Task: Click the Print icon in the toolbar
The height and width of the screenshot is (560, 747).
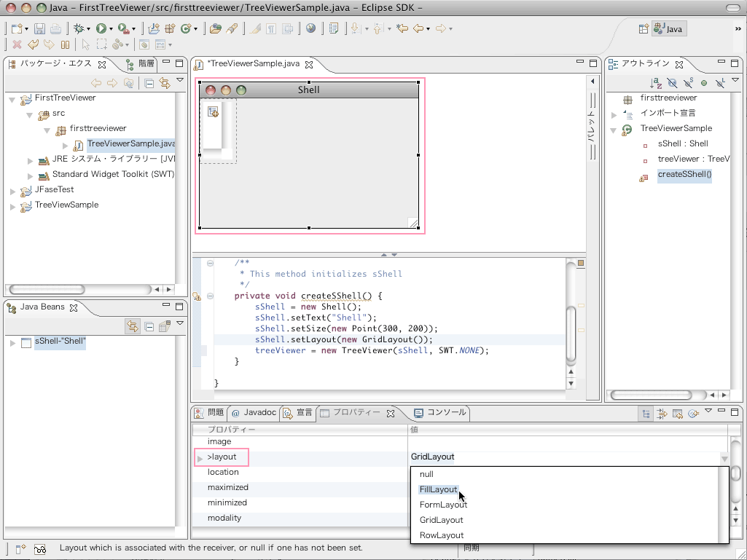Action: coord(55,28)
